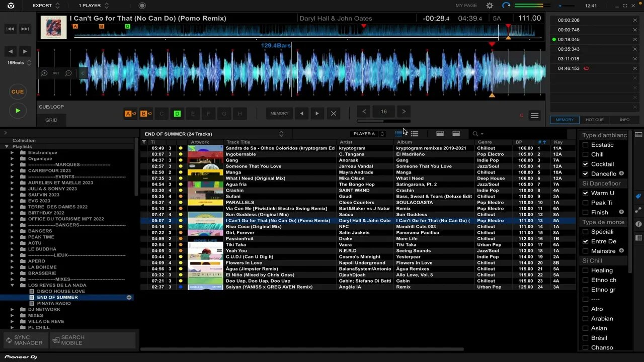The image size is (644, 362).
Task: Open the PLAYER A selector
Action: [x=369, y=134]
